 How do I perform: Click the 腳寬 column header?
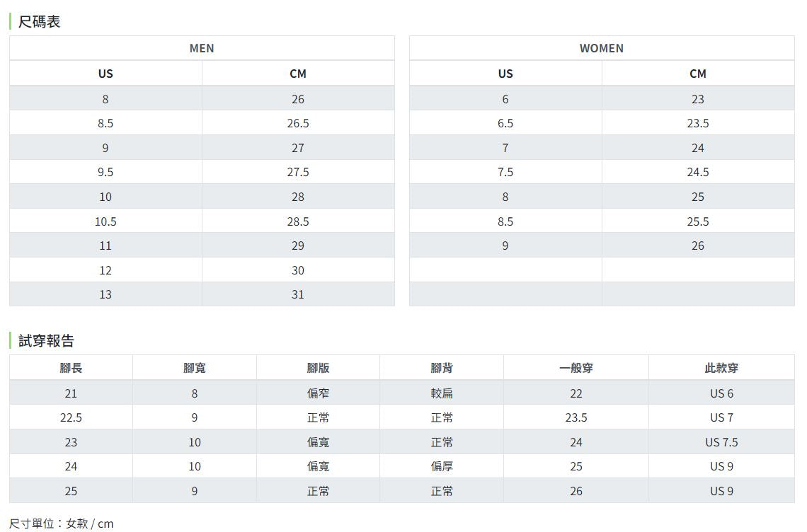(x=195, y=368)
